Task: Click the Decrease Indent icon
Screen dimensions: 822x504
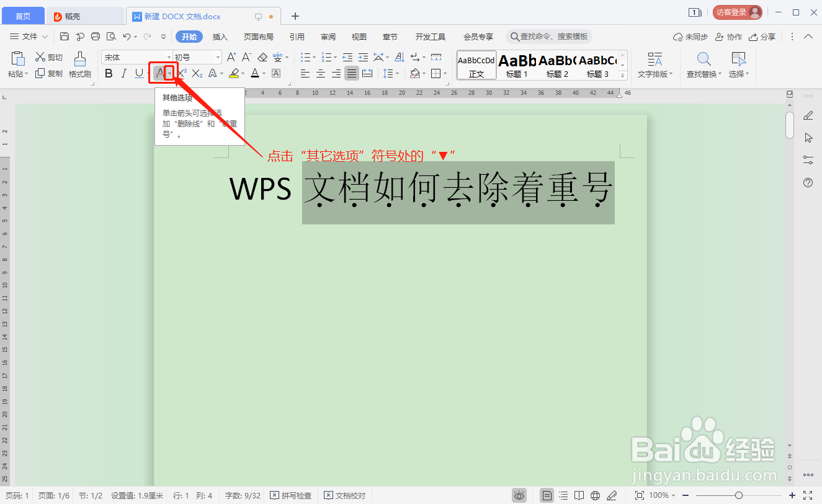Action: coord(347,57)
